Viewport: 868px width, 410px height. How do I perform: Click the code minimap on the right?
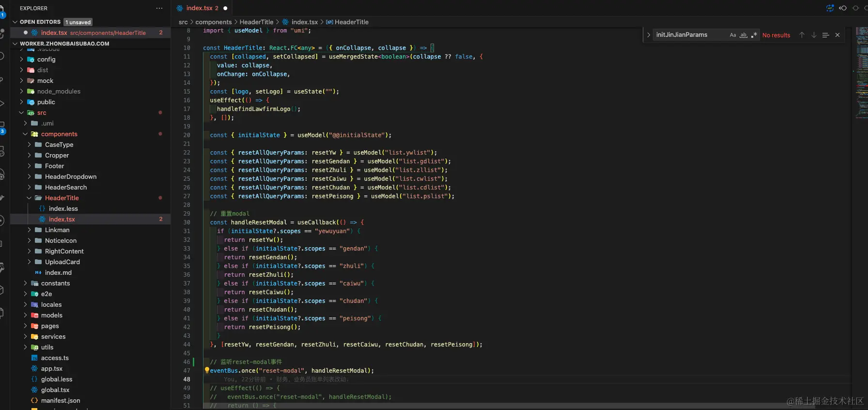tap(861, 73)
